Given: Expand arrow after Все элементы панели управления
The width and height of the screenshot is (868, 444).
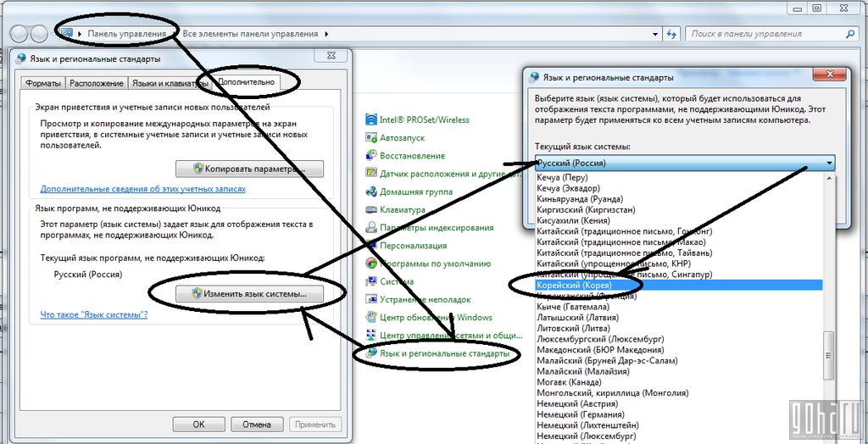Looking at the screenshot, I should tap(326, 34).
